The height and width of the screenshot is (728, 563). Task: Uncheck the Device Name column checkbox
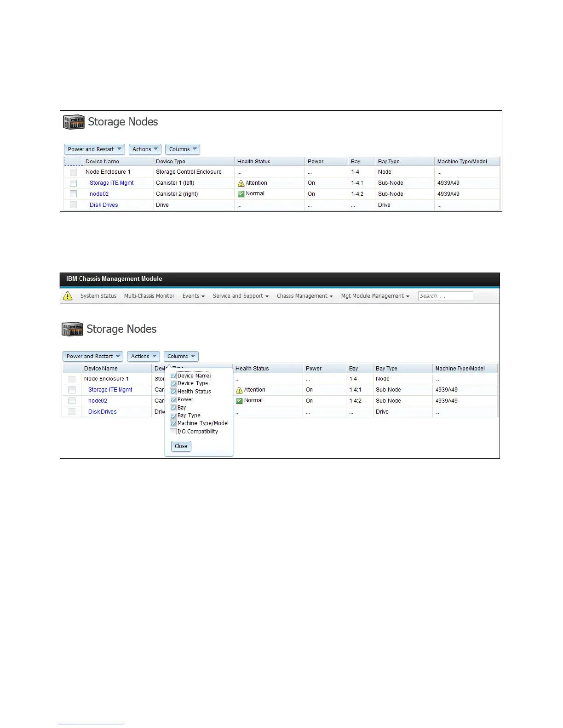pyautogui.click(x=173, y=376)
